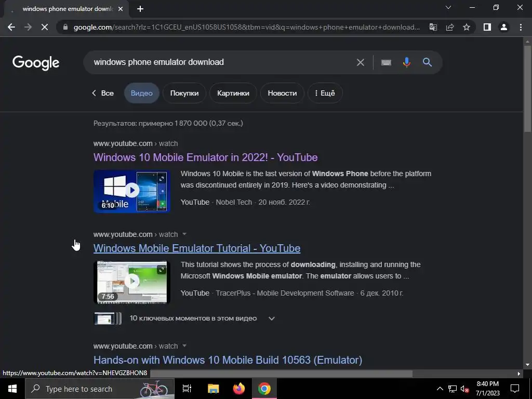The width and height of the screenshot is (532, 399).
Task: Open dropdown arrow beside the Hands-on result URL
Action: [184, 345]
